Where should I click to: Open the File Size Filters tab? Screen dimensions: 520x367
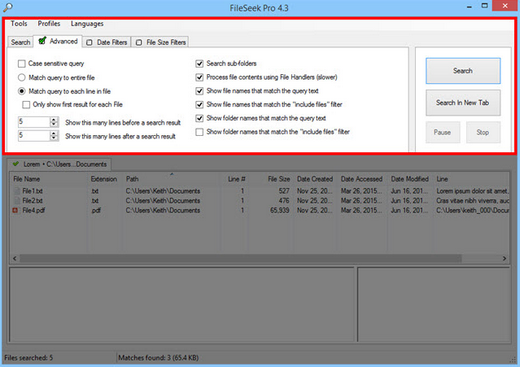point(161,42)
